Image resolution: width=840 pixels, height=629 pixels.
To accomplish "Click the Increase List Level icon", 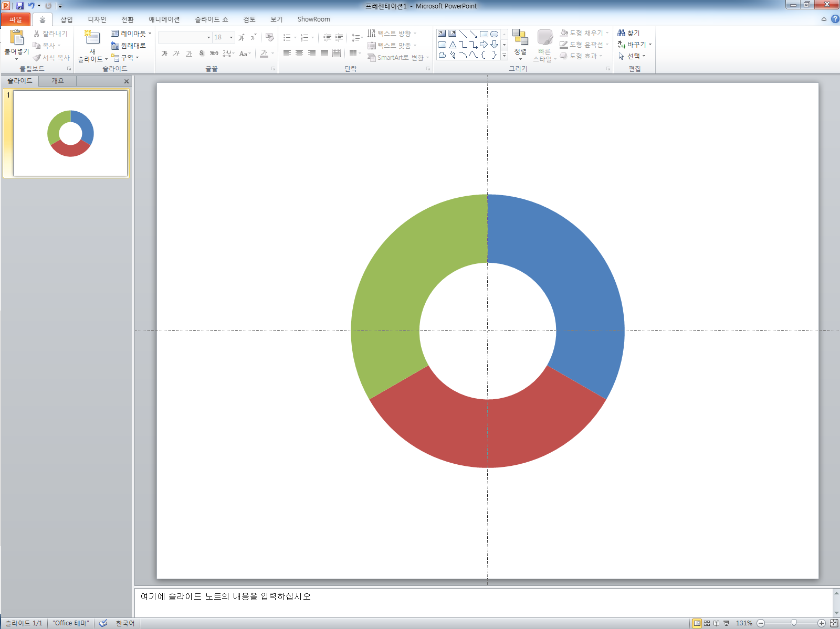I will pos(339,37).
